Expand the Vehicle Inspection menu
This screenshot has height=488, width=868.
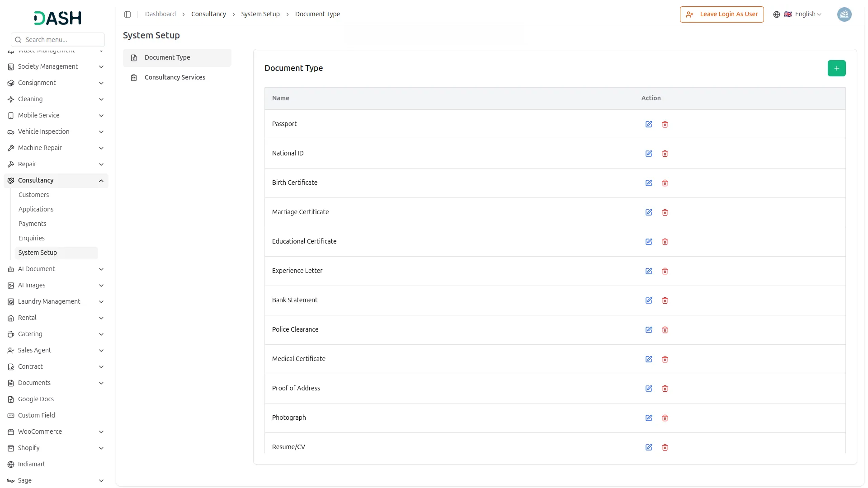tap(101, 132)
